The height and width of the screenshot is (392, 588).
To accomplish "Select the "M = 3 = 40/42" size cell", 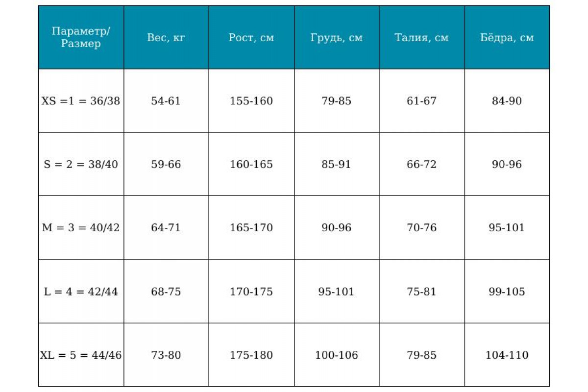I will [81, 228].
